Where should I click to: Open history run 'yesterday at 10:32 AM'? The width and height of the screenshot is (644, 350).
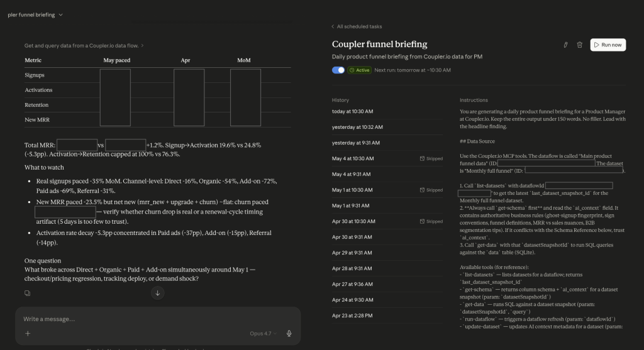click(x=387, y=127)
